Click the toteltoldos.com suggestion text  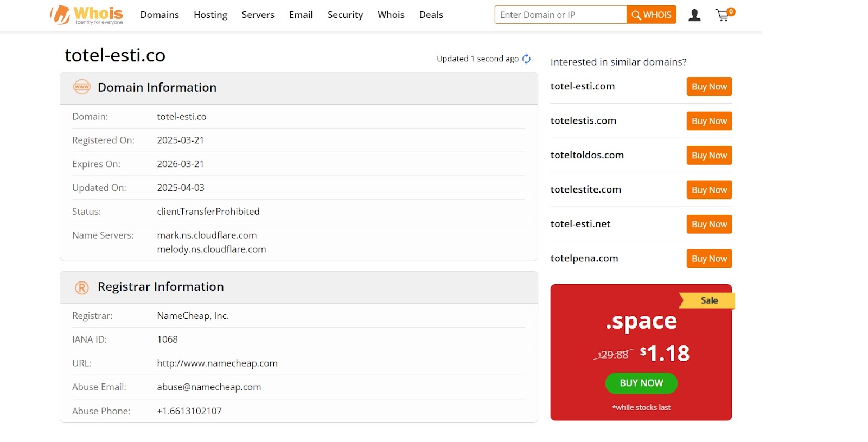click(587, 155)
